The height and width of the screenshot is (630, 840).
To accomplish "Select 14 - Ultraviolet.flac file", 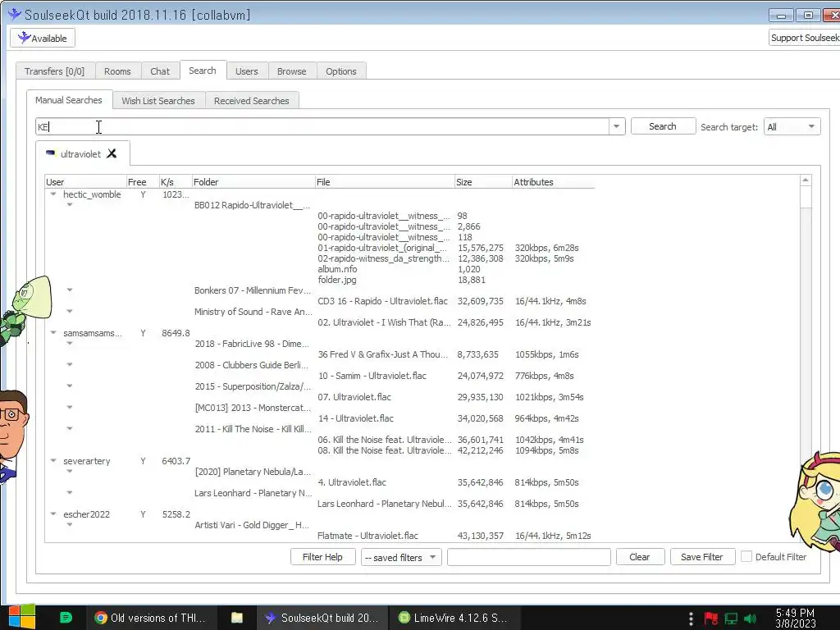I will click(356, 418).
